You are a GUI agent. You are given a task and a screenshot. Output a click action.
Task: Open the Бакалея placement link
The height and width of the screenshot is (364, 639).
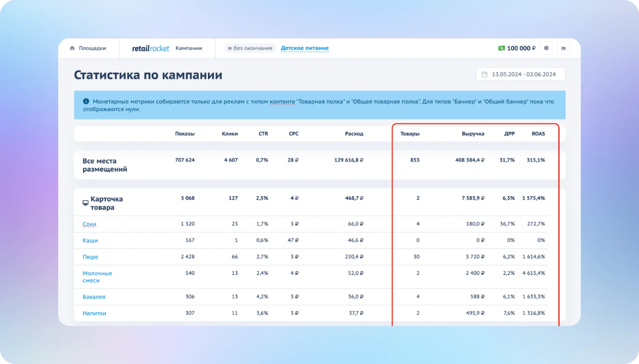coord(94,297)
